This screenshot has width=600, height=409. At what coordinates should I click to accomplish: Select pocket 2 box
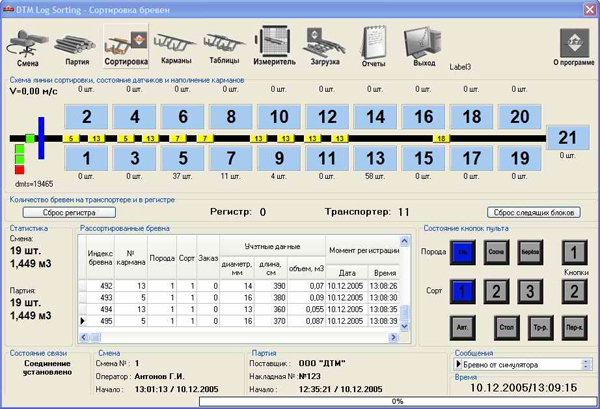pyautogui.click(x=86, y=117)
